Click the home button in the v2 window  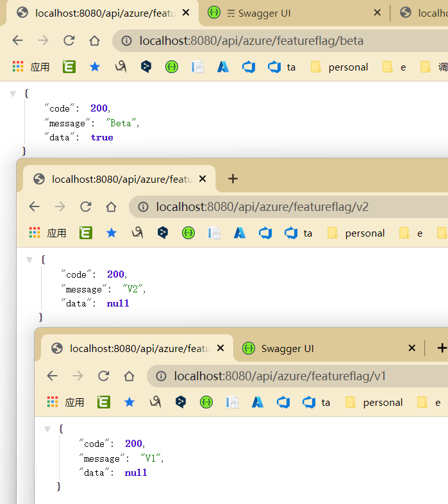coord(111,207)
